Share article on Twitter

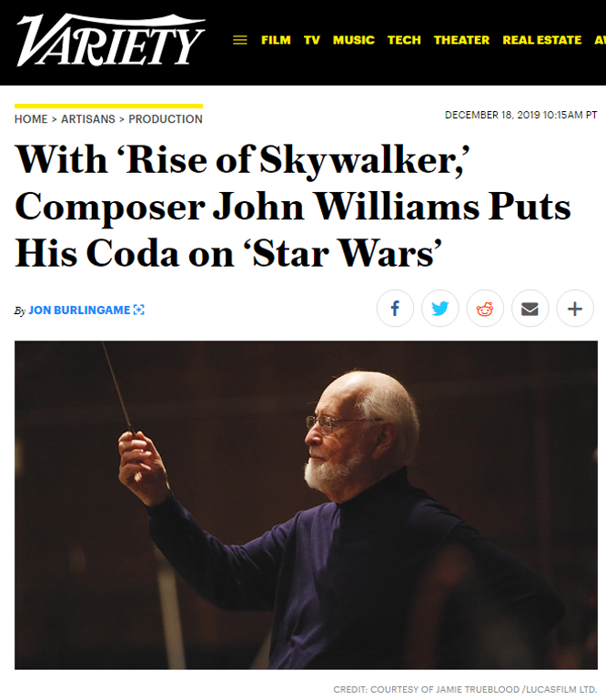tap(440, 309)
